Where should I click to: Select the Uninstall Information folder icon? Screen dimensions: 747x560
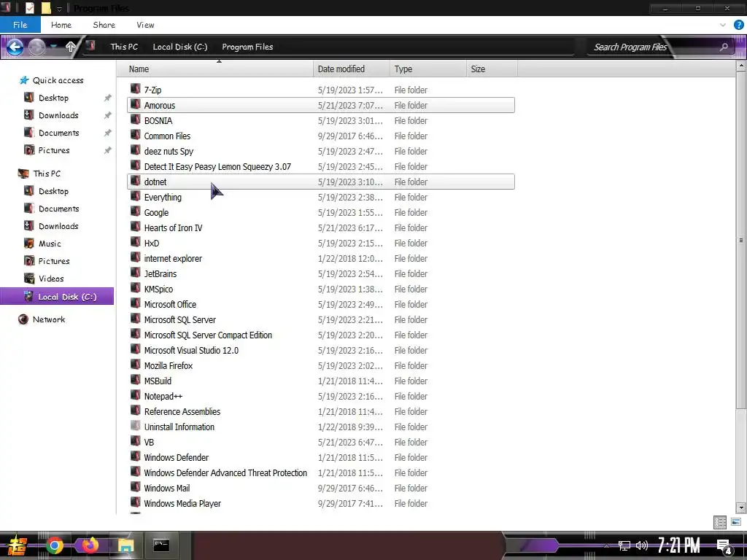pos(135,426)
